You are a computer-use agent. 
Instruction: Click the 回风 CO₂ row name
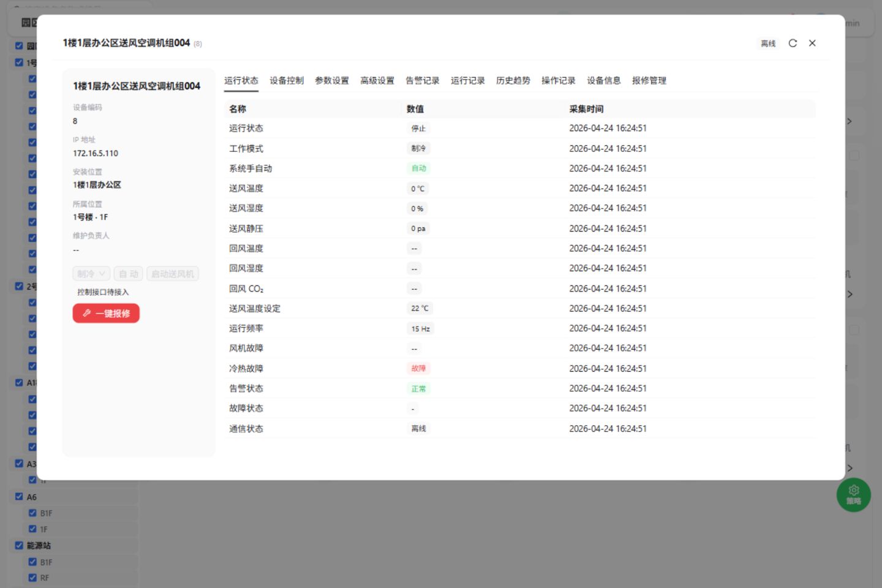click(x=246, y=288)
